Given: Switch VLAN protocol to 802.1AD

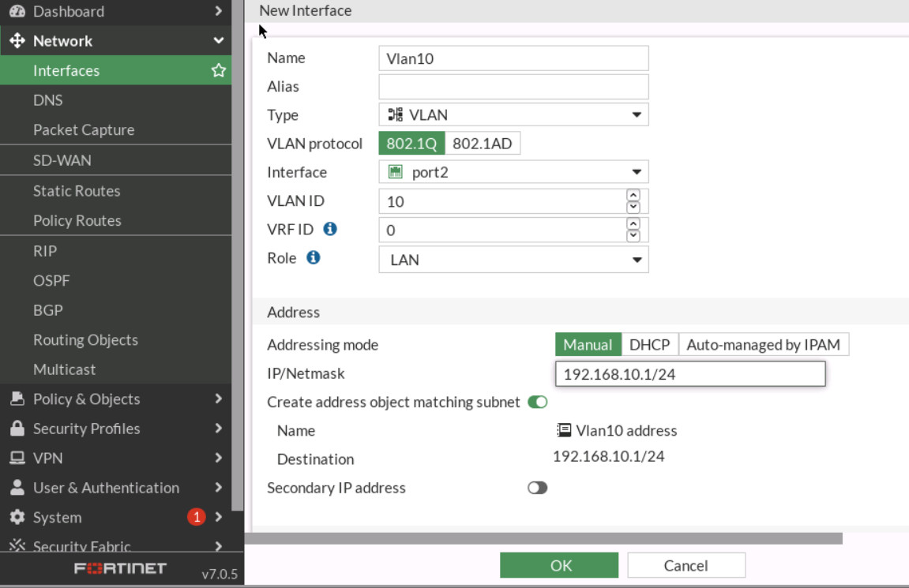Looking at the screenshot, I should tap(483, 143).
